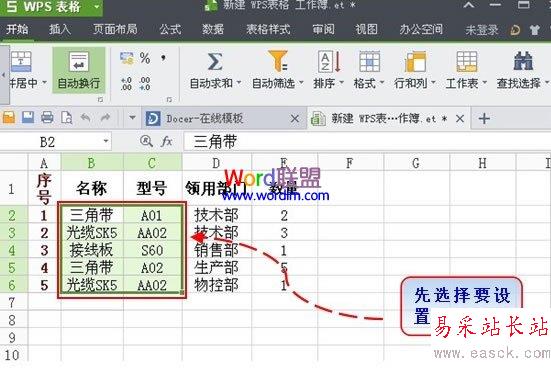
Task: Open the AutoSum dropdown arrow
Action: 239,83
